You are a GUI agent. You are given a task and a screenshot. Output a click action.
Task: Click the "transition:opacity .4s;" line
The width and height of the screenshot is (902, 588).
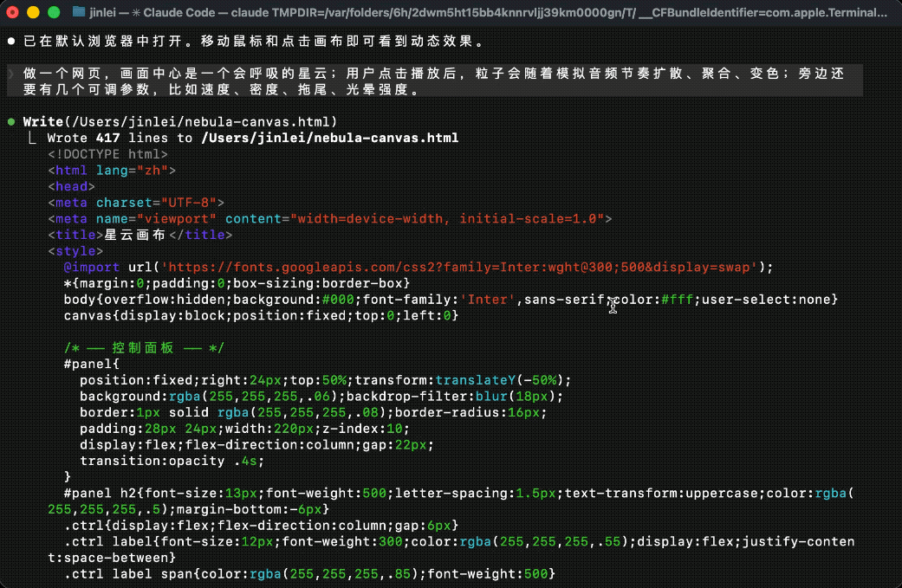[172, 461]
